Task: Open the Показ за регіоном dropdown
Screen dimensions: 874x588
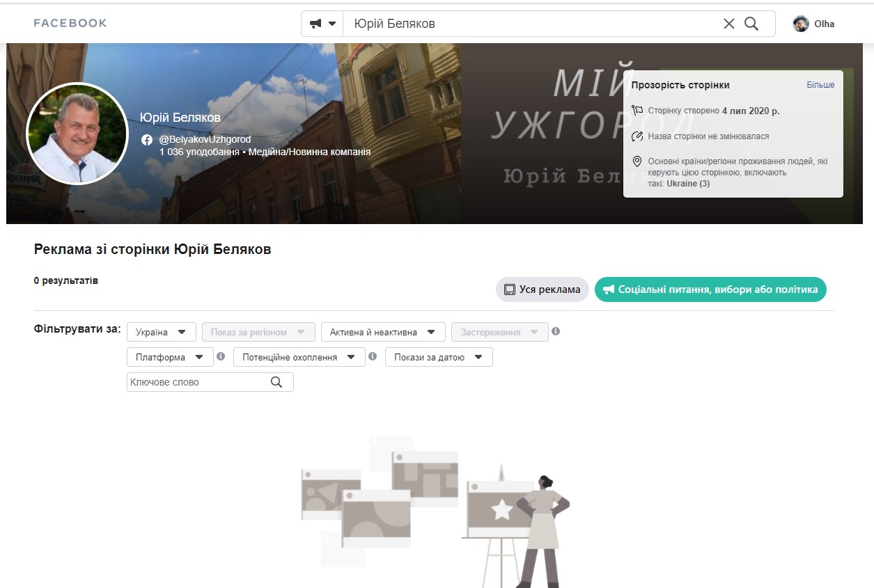Action: [258, 332]
